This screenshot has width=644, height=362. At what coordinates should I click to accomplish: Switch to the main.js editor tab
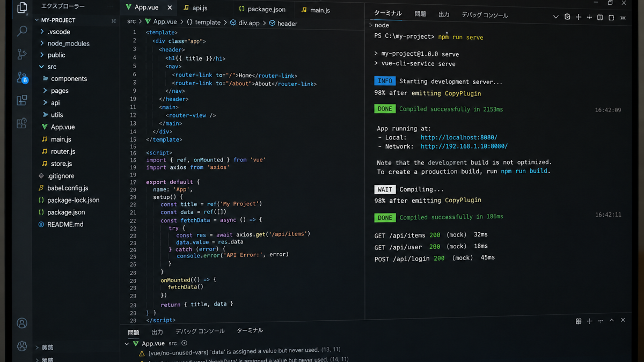(x=316, y=10)
